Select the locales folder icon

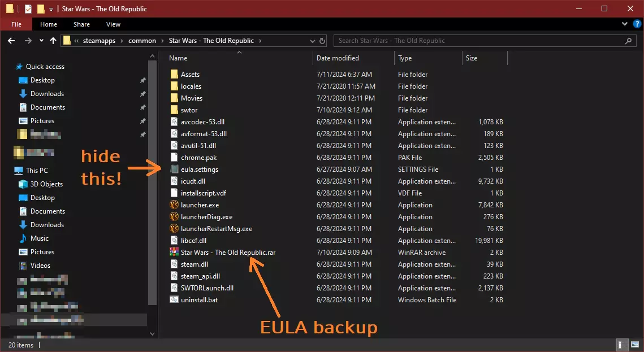tap(174, 86)
